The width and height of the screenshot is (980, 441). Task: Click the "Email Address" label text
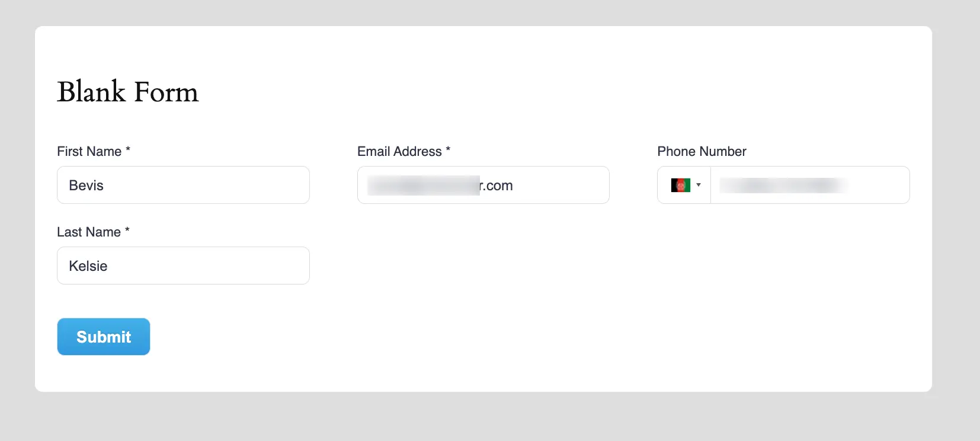[x=399, y=151]
